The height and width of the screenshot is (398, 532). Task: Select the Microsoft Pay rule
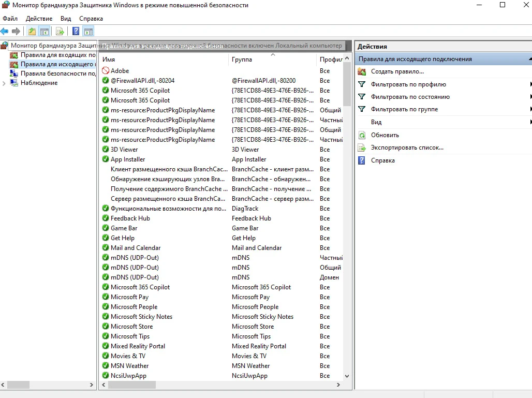(222, 297)
